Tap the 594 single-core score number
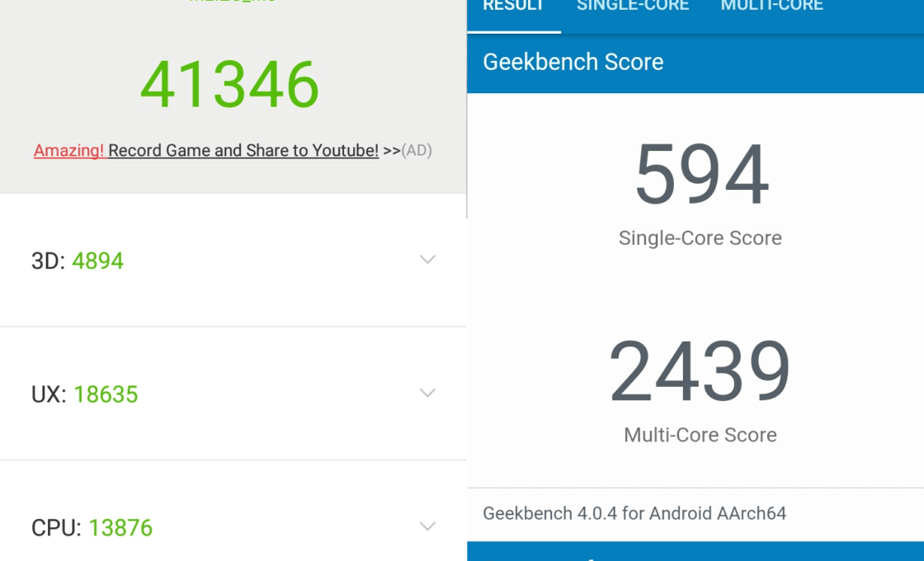This screenshot has width=924, height=561. (x=701, y=176)
